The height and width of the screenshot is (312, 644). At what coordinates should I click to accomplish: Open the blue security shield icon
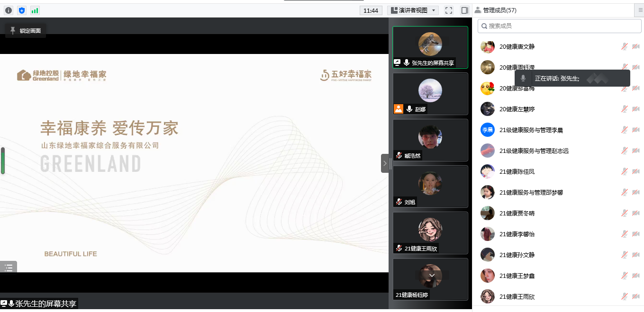tap(22, 10)
